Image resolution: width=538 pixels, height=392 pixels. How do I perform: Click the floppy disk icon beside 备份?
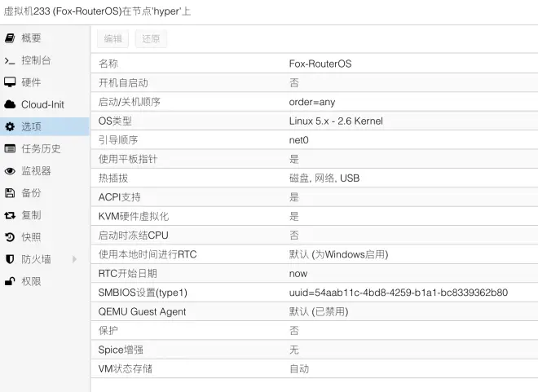10,193
